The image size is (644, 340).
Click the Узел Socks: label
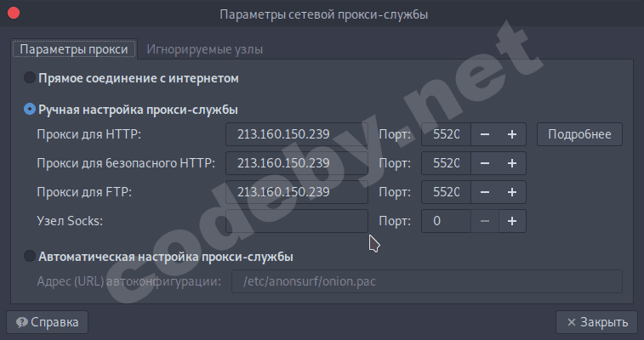pos(70,221)
